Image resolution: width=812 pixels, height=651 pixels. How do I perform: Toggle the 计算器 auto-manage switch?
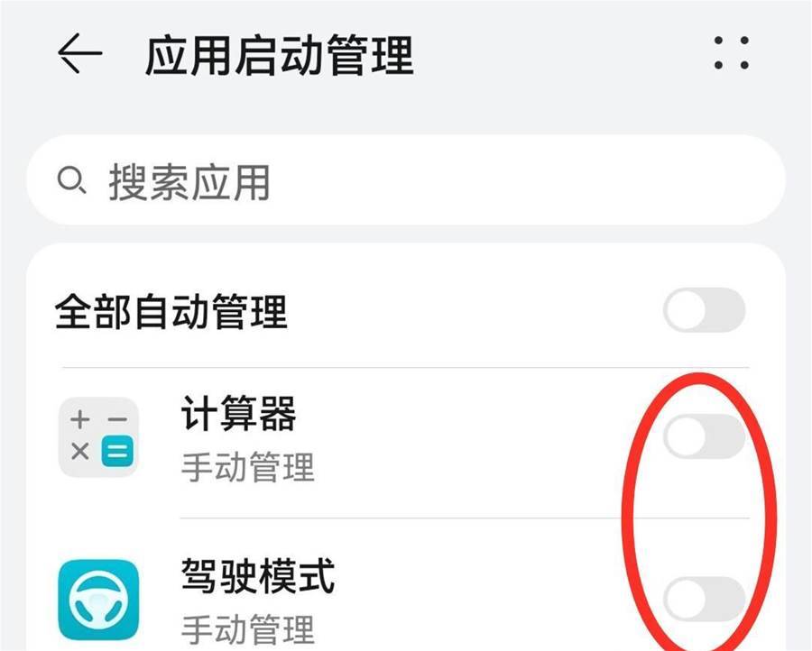click(x=705, y=436)
